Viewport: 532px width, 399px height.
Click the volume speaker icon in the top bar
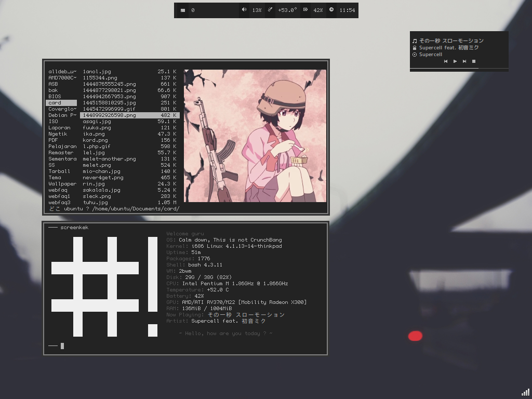click(244, 9)
